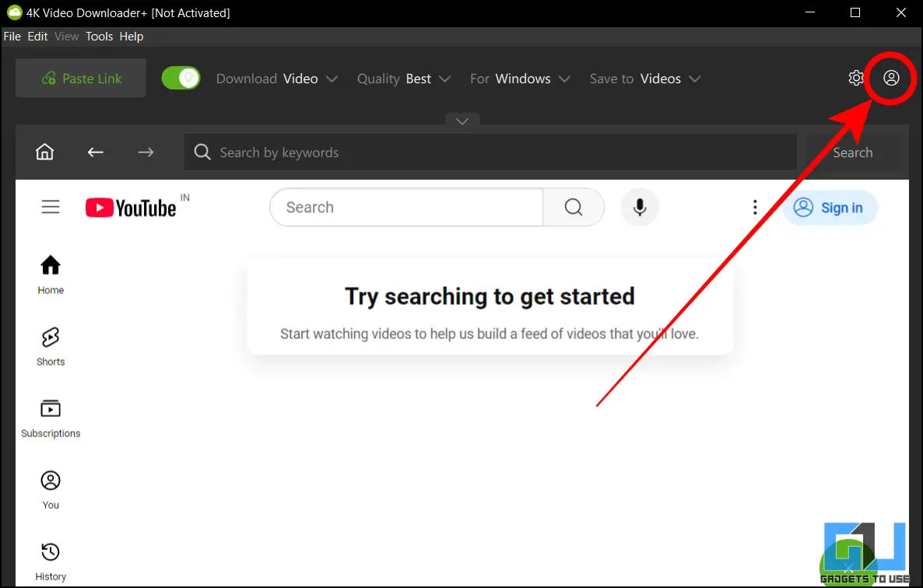
Task: Open the Quality Best dropdown
Action: click(404, 79)
